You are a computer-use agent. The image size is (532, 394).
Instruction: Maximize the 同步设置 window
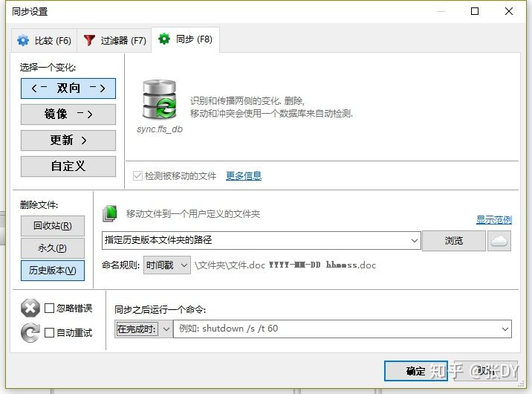pos(475,11)
